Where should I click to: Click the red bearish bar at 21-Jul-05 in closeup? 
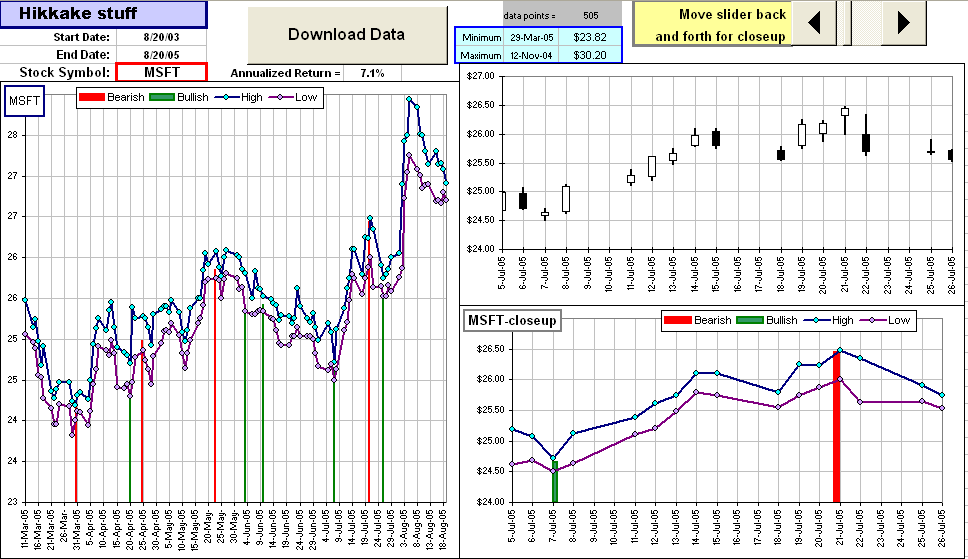click(x=837, y=427)
